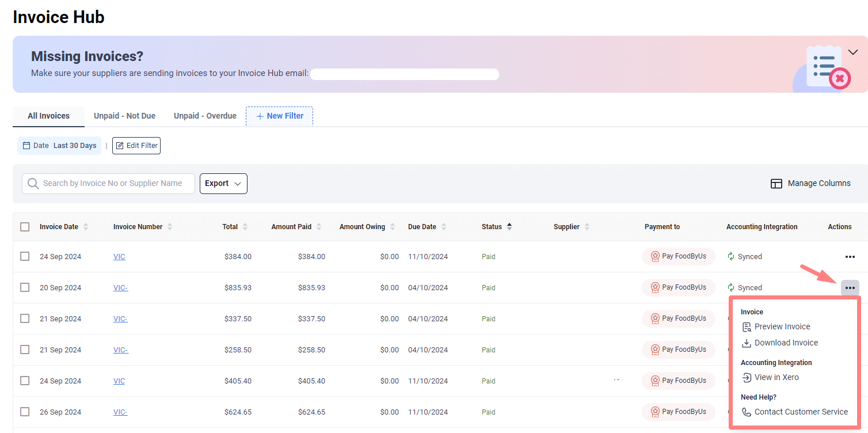Open the Export dropdown
The height and width of the screenshot is (433, 868).
(x=223, y=183)
